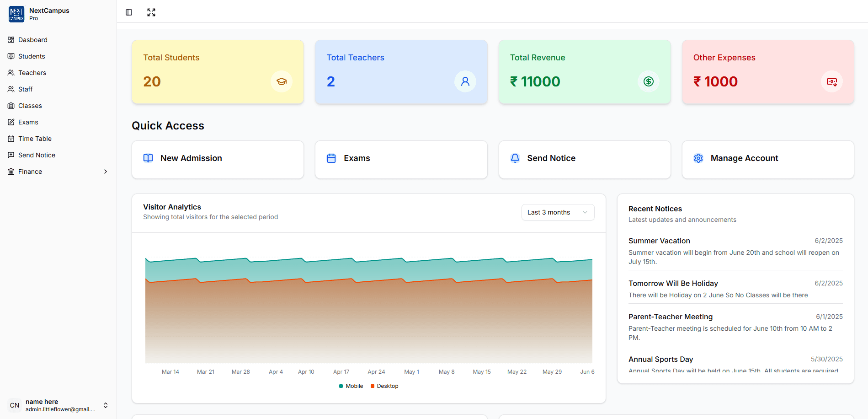Open Teachers in the sidebar

pos(59,73)
